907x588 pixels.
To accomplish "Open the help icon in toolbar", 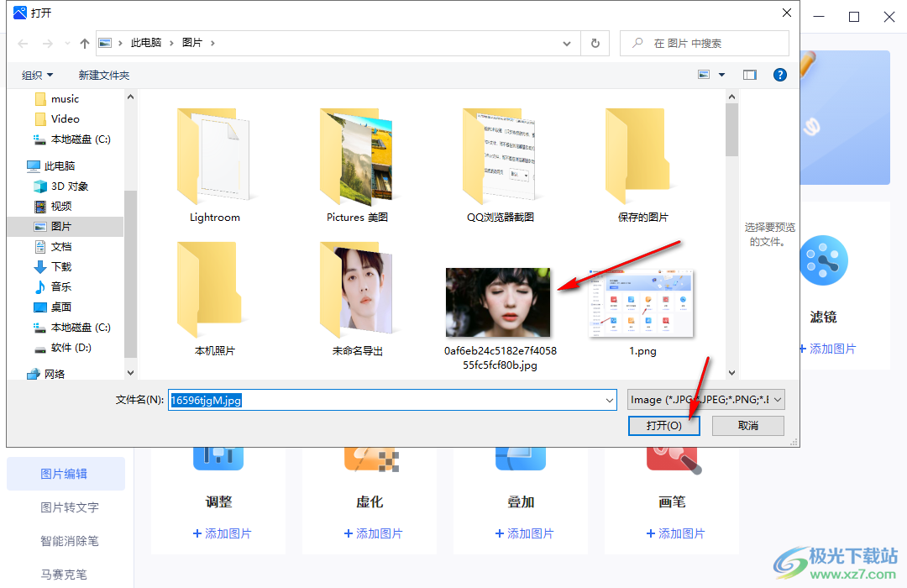I will point(779,75).
